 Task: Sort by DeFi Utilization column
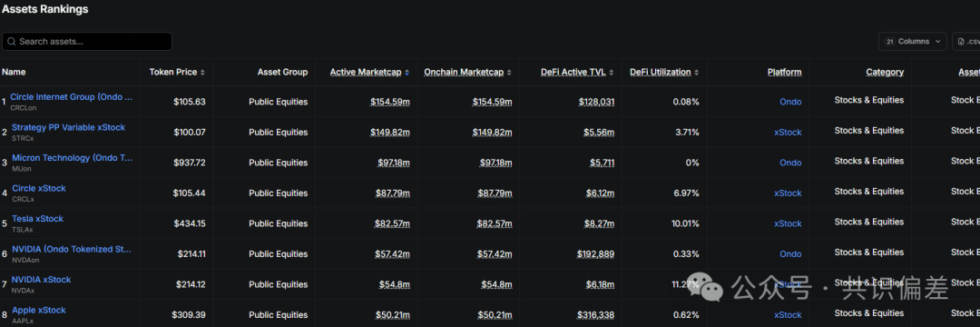664,72
